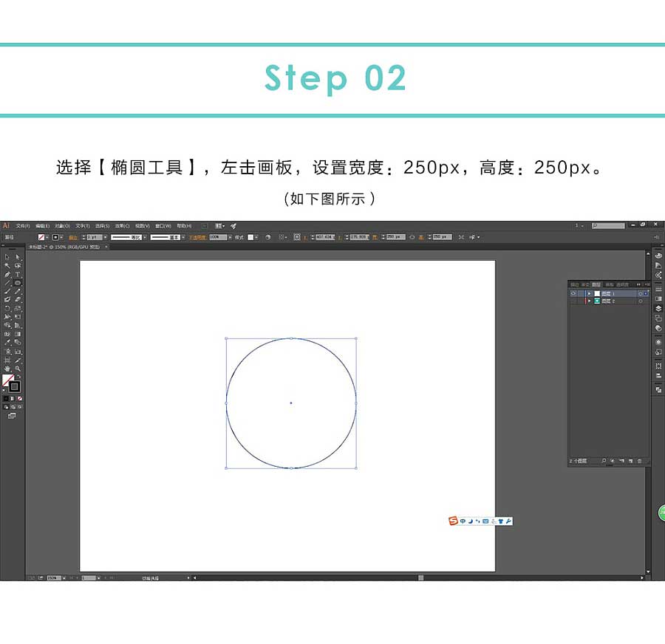Screen dimensions: 665x644
Task: Expand layer 1 disclosure triangle
Action: [x=589, y=293]
